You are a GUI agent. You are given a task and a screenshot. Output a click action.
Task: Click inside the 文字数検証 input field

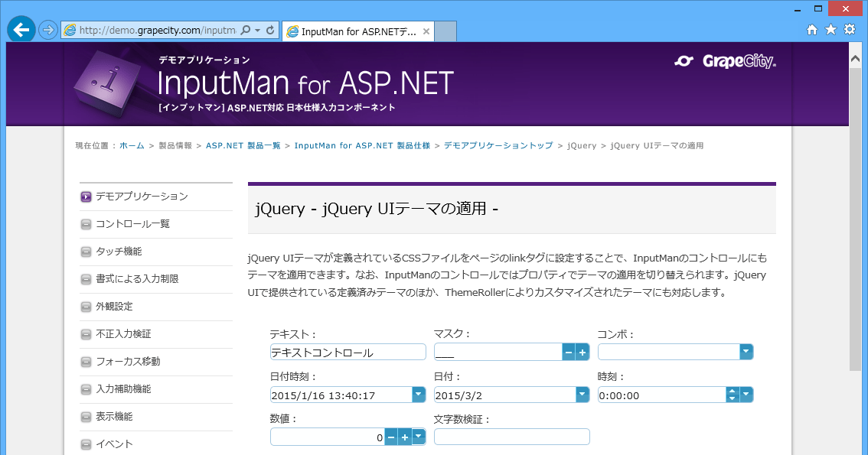pyautogui.click(x=511, y=437)
